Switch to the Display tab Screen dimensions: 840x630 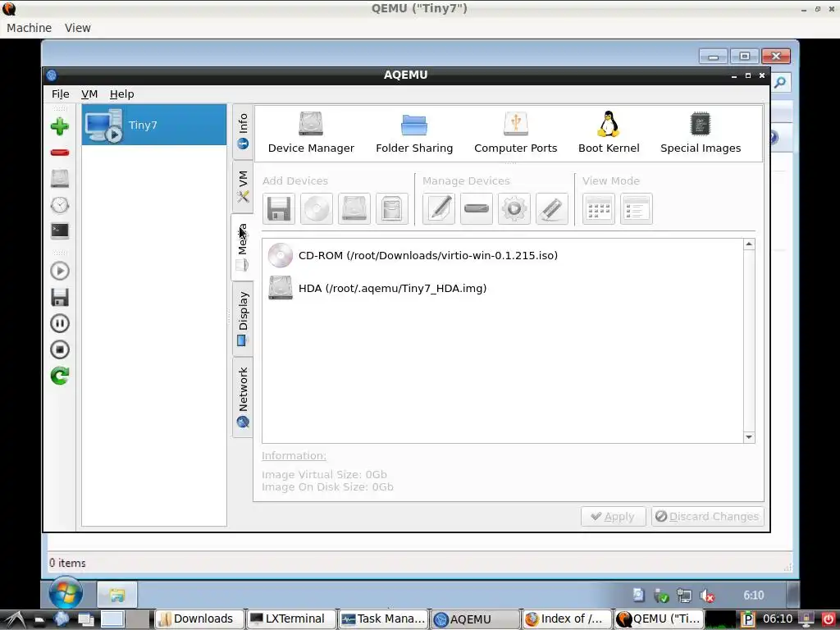pyautogui.click(x=243, y=318)
